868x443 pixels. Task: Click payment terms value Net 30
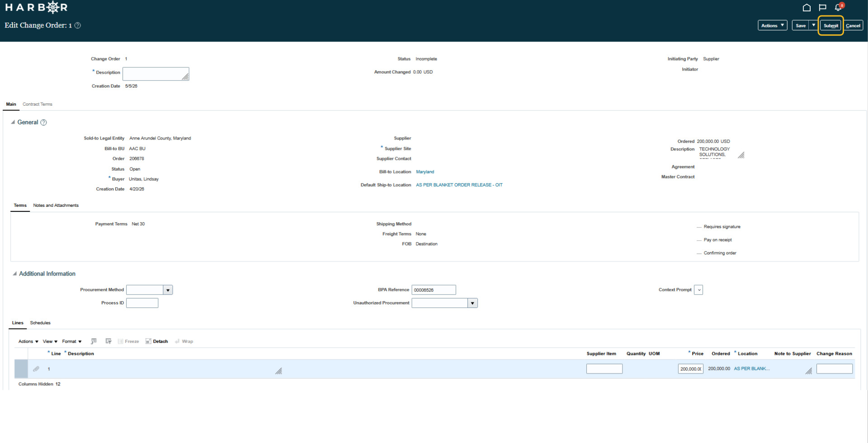pyautogui.click(x=138, y=224)
